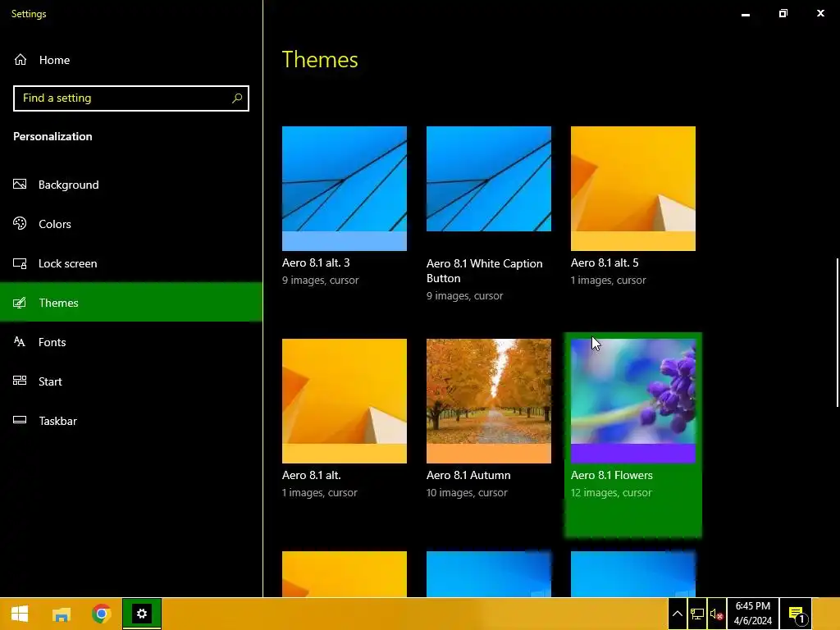The width and height of the screenshot is (840, 630).
Task: Open the Start settings page
Action: pos(131,381)
